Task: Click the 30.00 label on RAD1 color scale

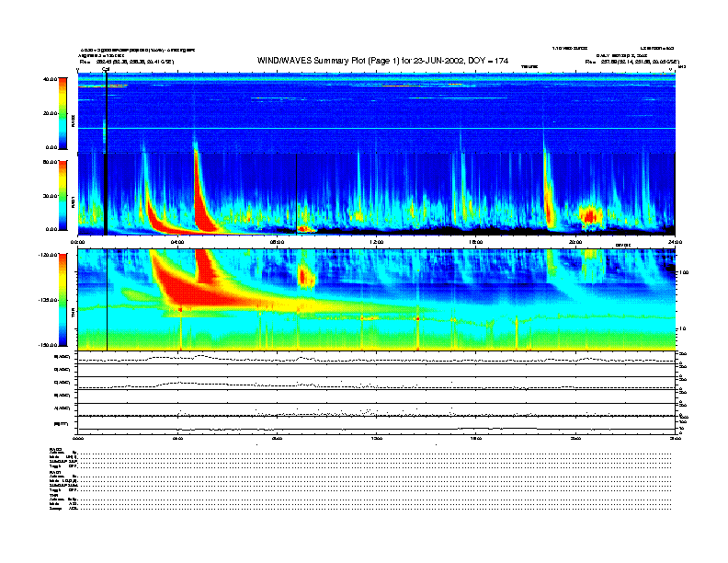Action: click(x=50, y=196)
